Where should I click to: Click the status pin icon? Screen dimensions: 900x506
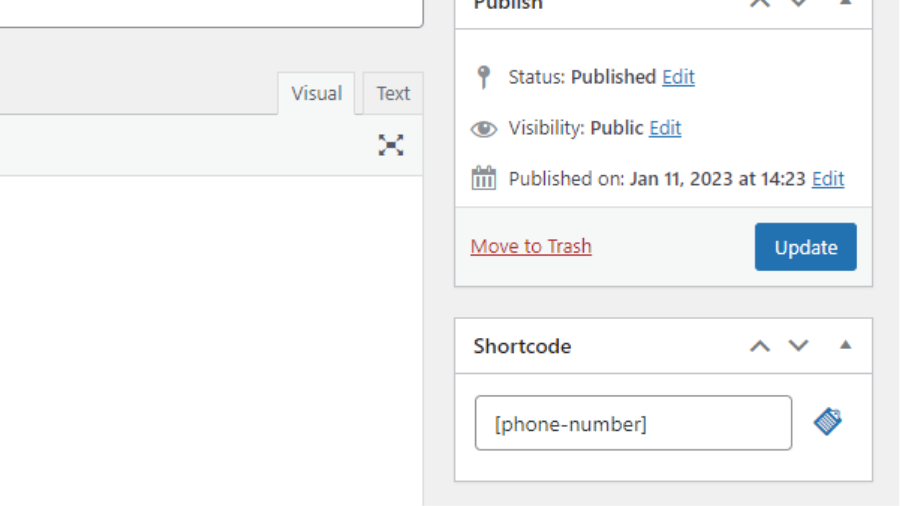tap(484, 77)
